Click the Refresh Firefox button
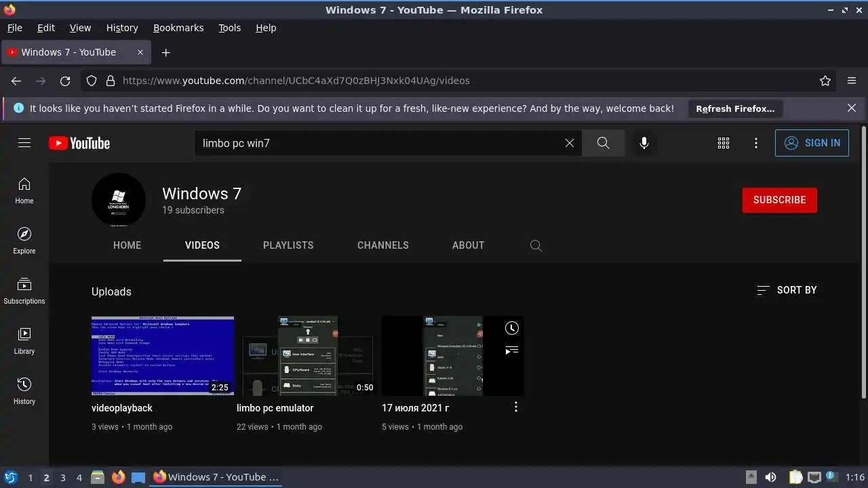 (735, 108)
